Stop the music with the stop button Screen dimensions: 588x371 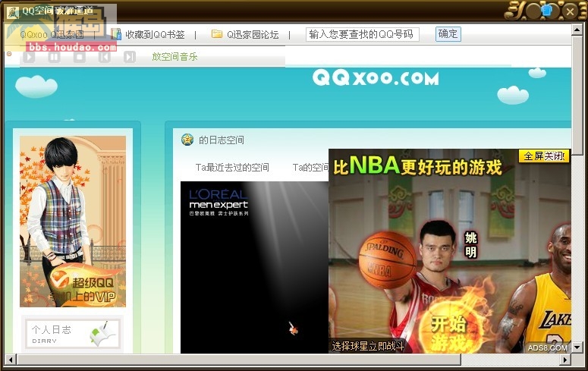click(x=79, y=57)
